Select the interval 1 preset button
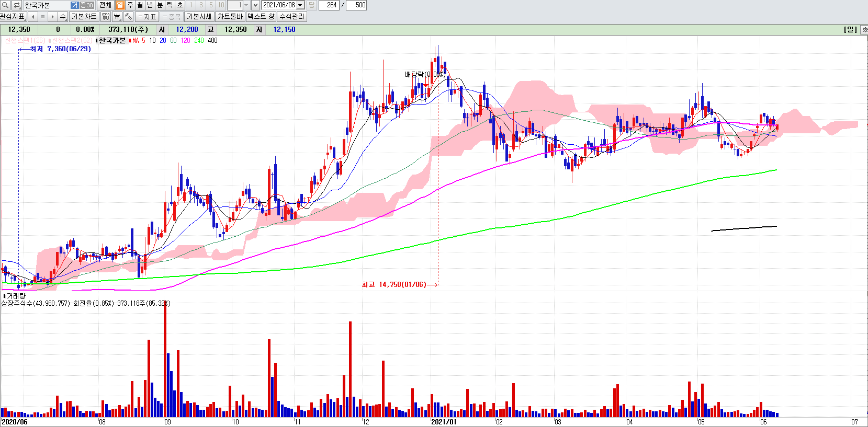Image resolution: width=868 pixels, height=427 pixels. pyautogui.click(x=191, y=5)
